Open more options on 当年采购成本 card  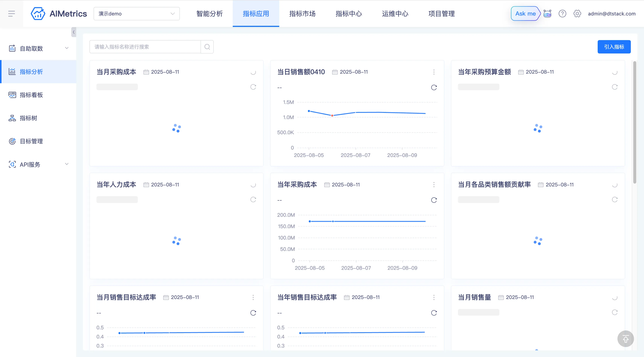pos(434,185)
